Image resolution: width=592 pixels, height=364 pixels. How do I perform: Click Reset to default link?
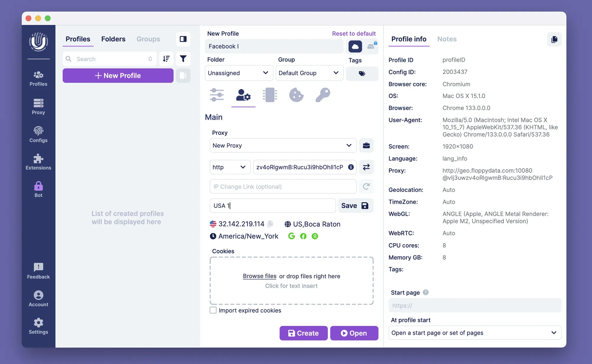click(354, 33)
